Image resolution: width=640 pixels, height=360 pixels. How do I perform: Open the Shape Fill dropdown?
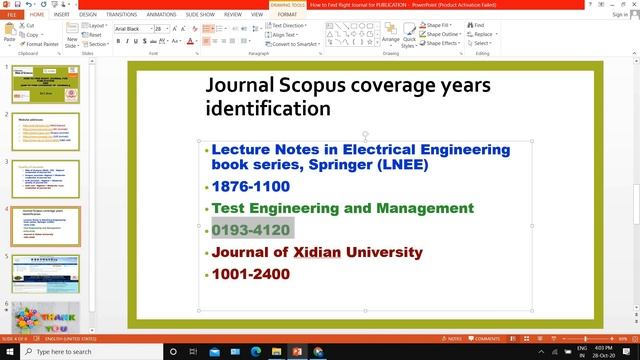pyautogui.click(x=436, y=25)
